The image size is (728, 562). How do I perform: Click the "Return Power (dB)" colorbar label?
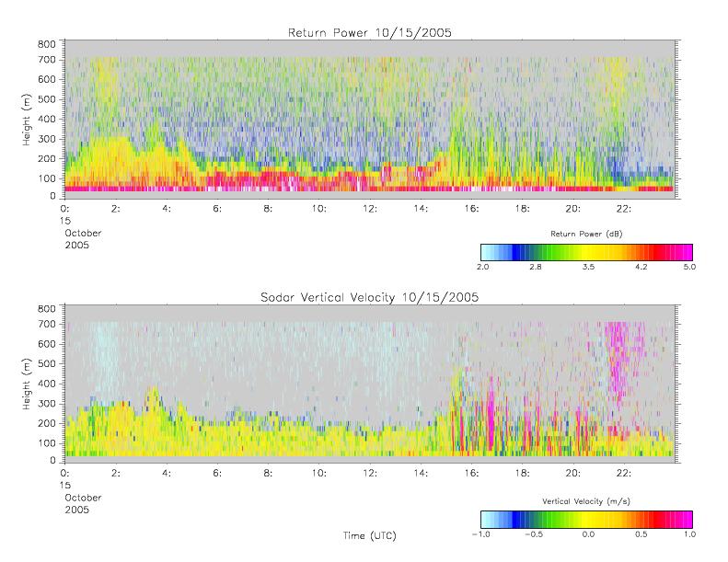point(586,234)
